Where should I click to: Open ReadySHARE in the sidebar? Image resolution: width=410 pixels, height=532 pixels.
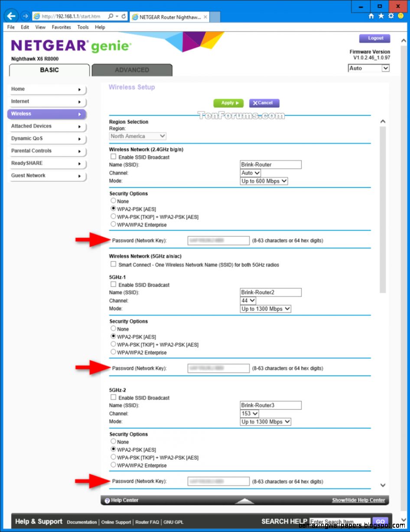click(x=47, y=164)
